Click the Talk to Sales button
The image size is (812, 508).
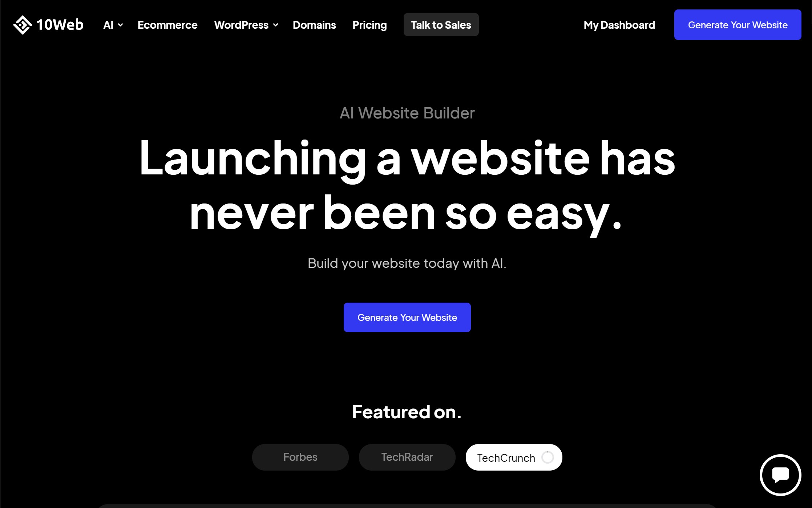441,25
